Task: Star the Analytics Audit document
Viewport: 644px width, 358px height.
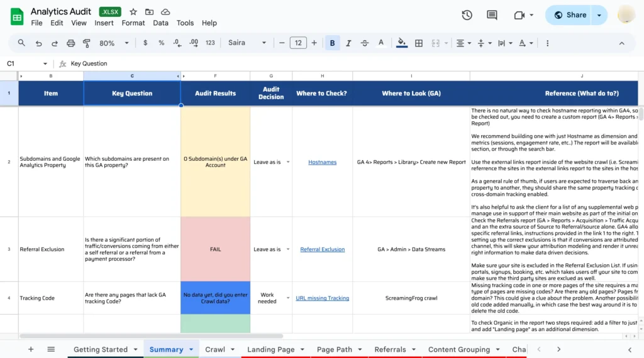Action: click(x=133, y=12)
